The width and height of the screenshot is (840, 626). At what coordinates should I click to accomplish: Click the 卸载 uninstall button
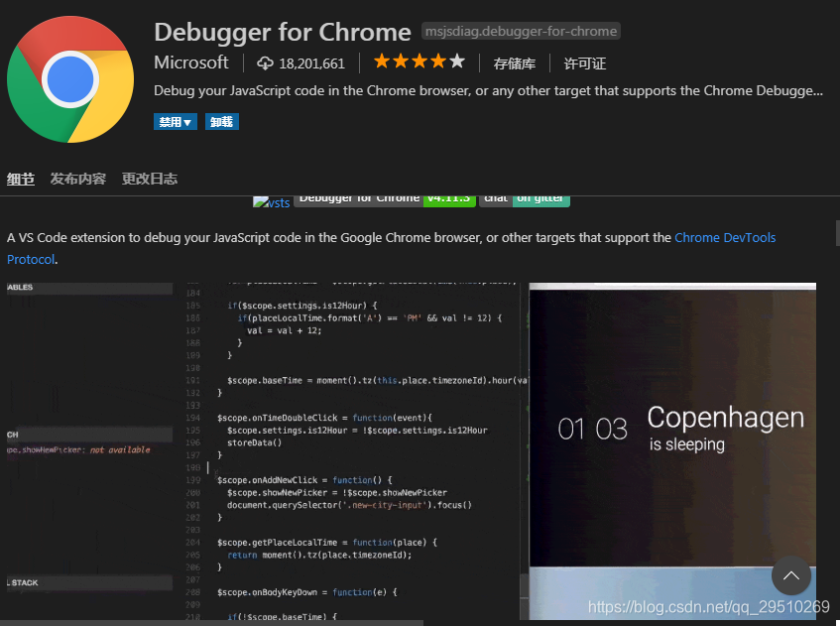pos(222,122)
